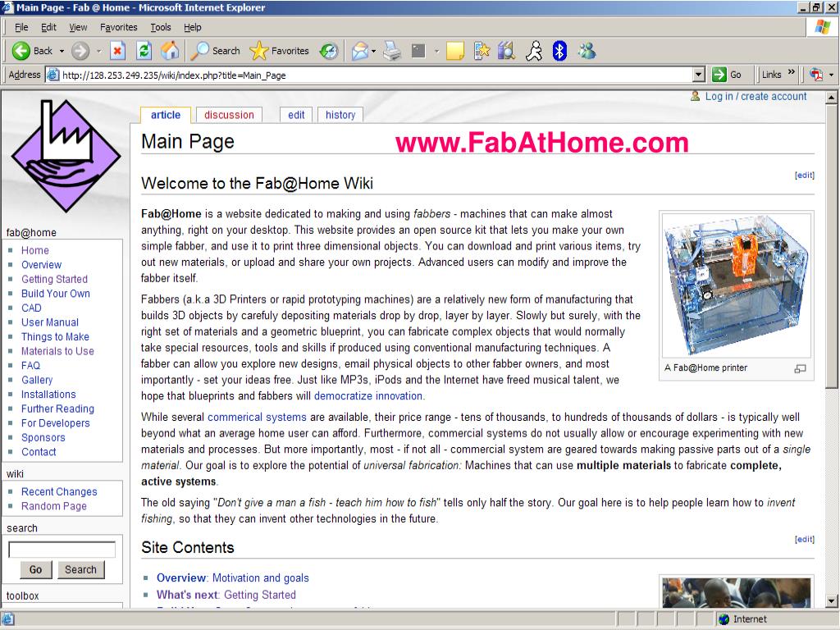Click the yellow note Discuss icon
The height and width of the screenshot is (630, 840).
point(454,51)
